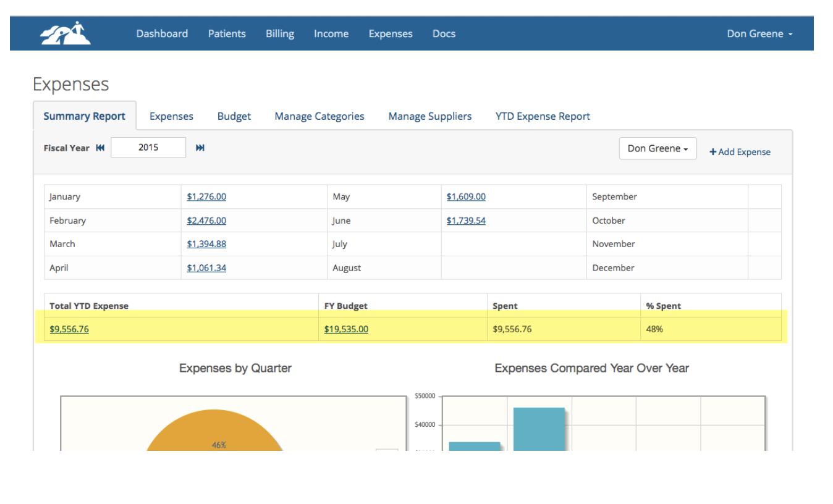Open February expenses link $2,476.00
Viewport: 833px width, 504px height.
(x=206, y=220)
